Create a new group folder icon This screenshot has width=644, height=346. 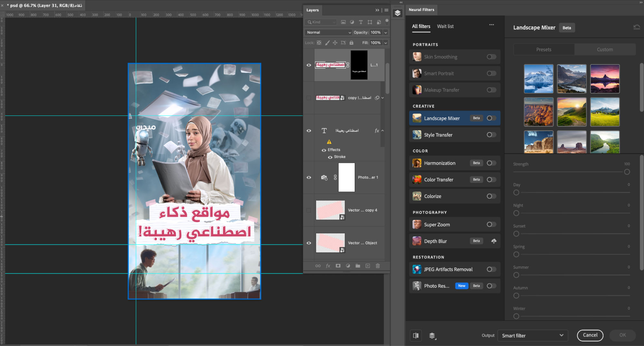(358, 266)
